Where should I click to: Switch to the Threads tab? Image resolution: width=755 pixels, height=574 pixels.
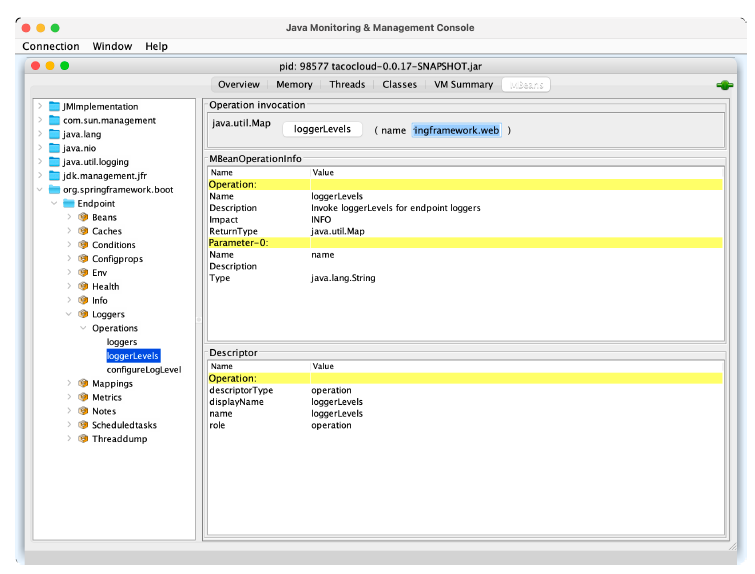point(347,85)
